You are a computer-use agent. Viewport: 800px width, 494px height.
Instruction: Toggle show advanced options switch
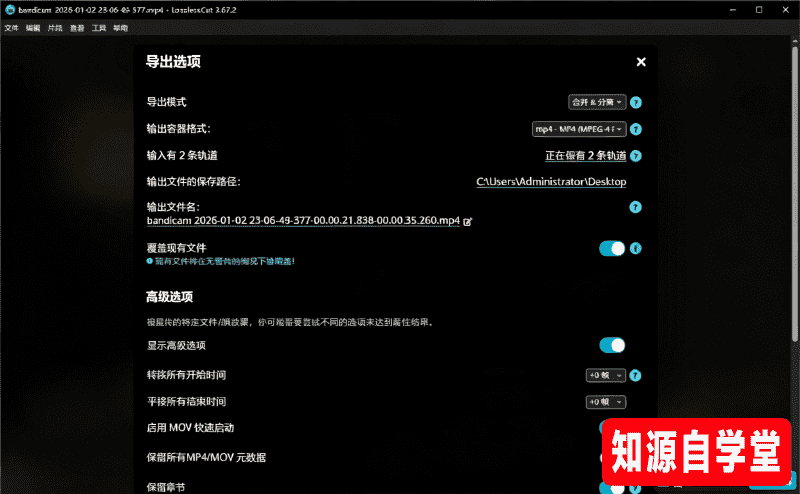tap(612, 345)
